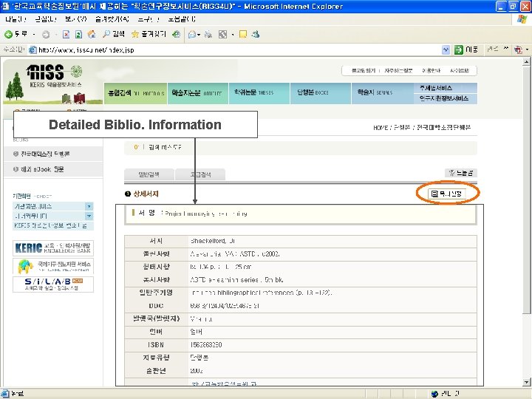Screen dimensions: 532x399
Task: Switch to the 고급검색 search tab
Action: 200,174
